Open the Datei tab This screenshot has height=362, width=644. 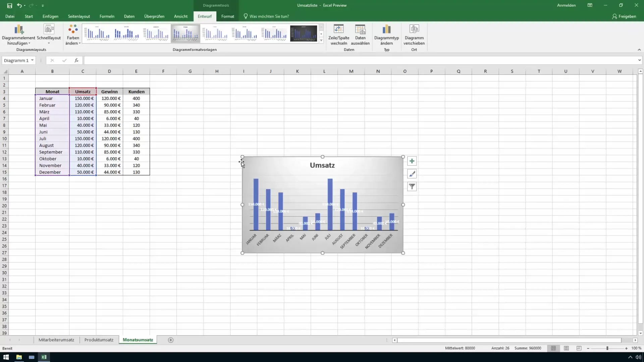coord(10,16)
